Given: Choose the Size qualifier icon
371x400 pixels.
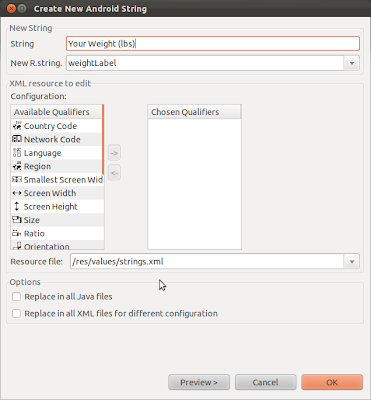Looking at the screenshot, I should (17, 220).
